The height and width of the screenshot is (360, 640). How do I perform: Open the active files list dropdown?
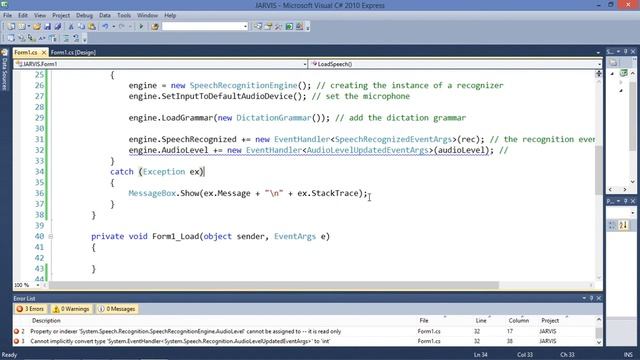tap(598, 53)
